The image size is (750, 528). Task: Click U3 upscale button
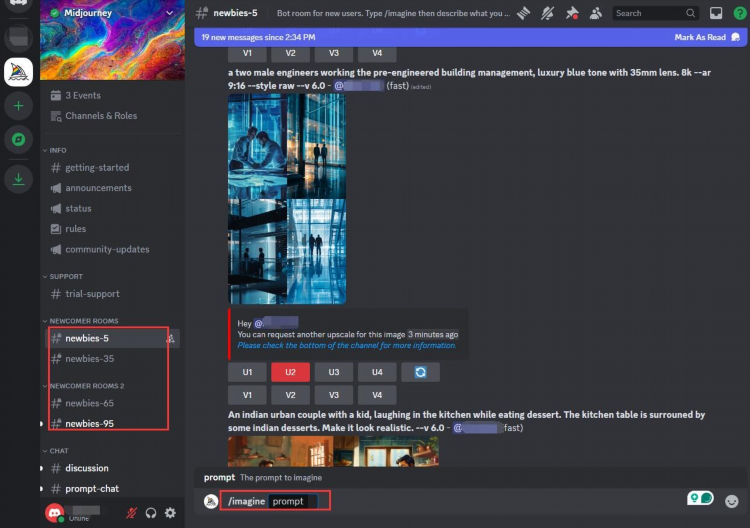(x=334, y=372)
